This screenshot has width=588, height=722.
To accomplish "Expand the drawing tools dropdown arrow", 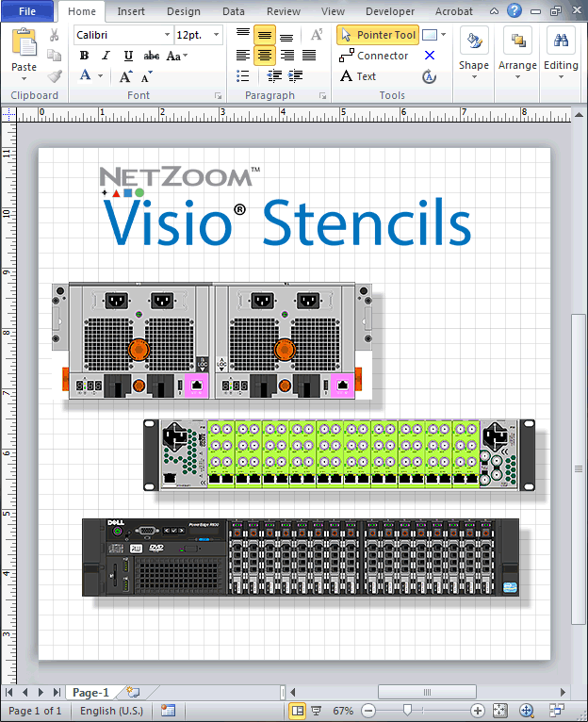I will (444, 35).
